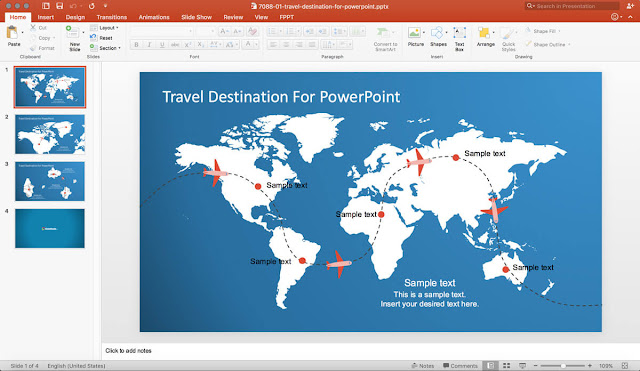Open the Shape Fill dropdown
Viewport: 640px width, 371px height.
pos(543,31)
